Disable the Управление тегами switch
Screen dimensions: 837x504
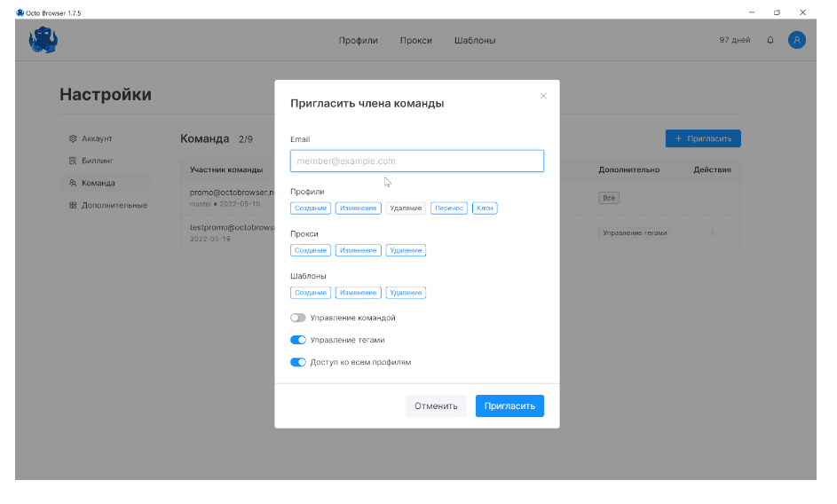point(298,340)
